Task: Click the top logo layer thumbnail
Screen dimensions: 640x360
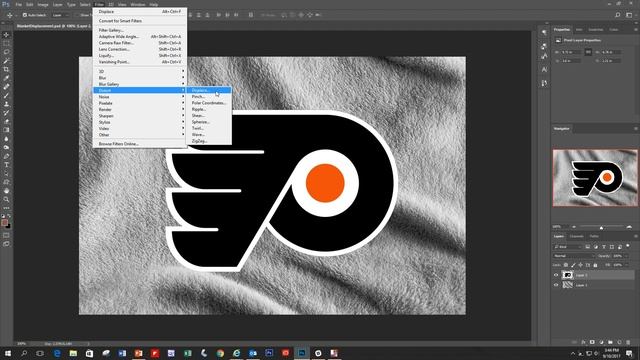Action: 567,275
